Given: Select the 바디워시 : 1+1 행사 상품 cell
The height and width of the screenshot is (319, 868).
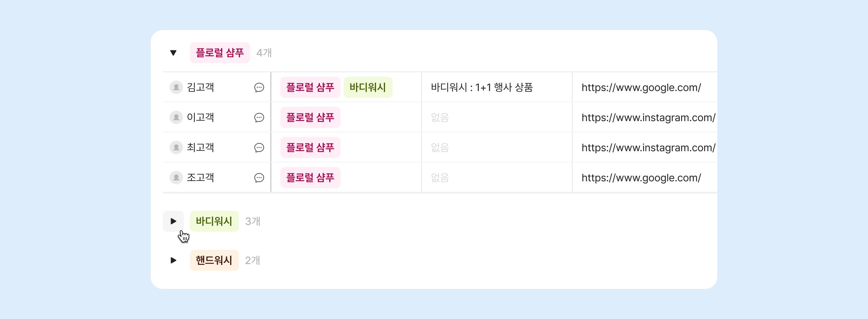Looking at the screenshot, I should point(481,87).
